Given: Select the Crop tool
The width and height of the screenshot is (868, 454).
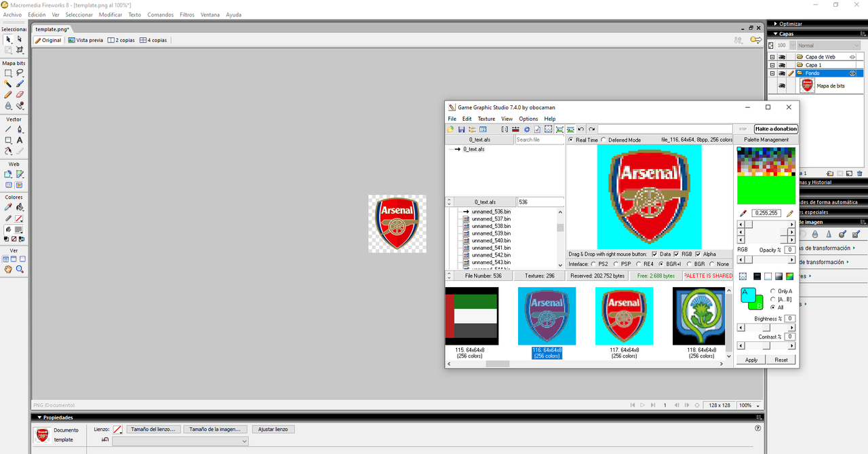Looking at the screenshot, I should point(20,50).
